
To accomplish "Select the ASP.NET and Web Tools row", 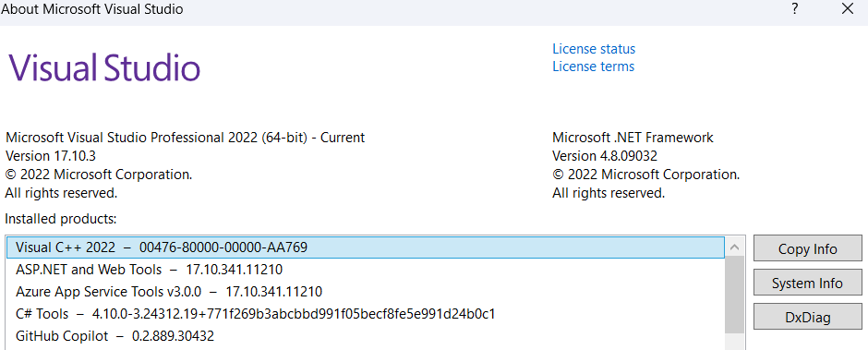I will point(366,270).
